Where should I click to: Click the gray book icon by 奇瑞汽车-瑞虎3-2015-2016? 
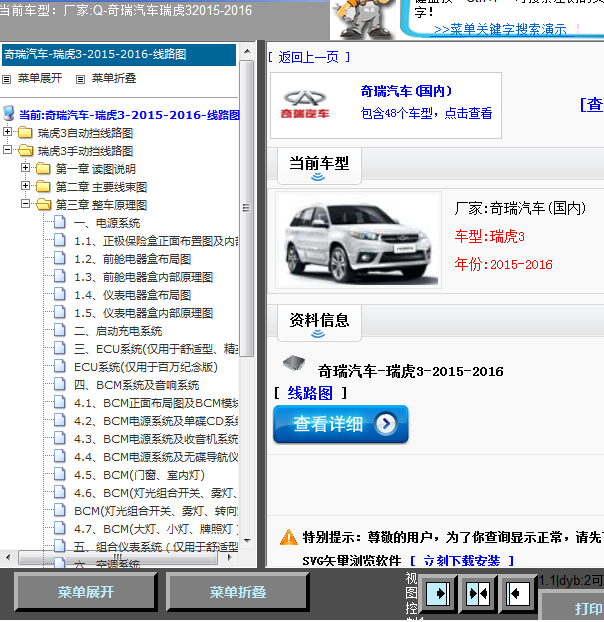pyautogui.click(x=294, y=362)
